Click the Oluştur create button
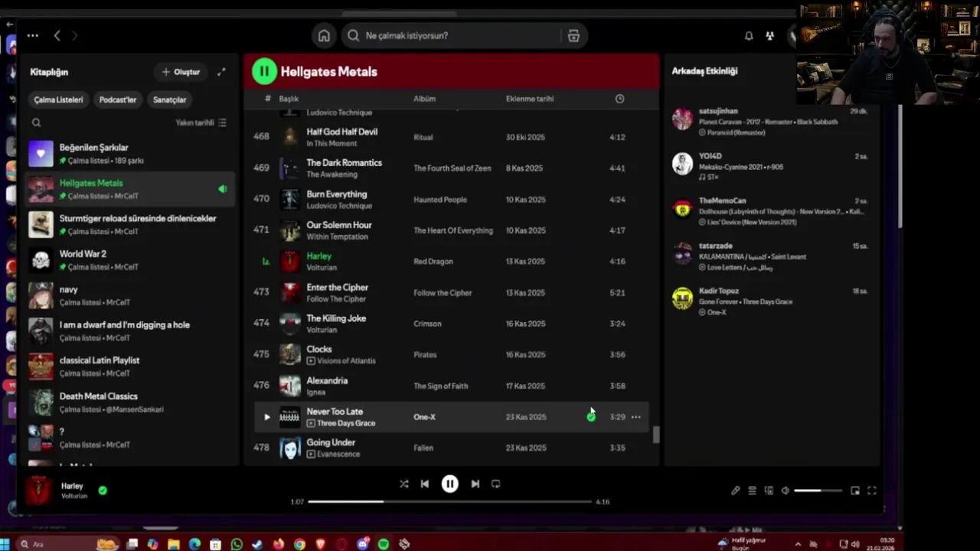Viewport: 980px width, 551px height. click(x=181, y=72)
